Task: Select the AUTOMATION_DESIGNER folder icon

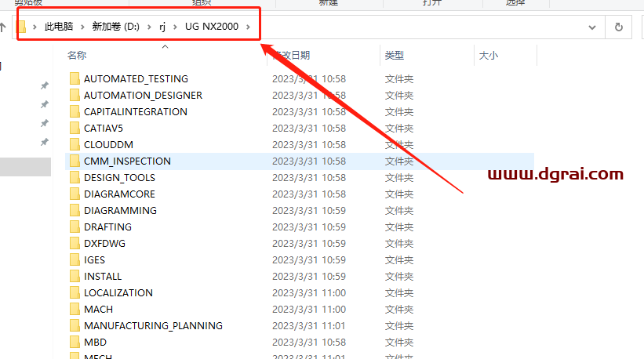Action: click(75, 95)
